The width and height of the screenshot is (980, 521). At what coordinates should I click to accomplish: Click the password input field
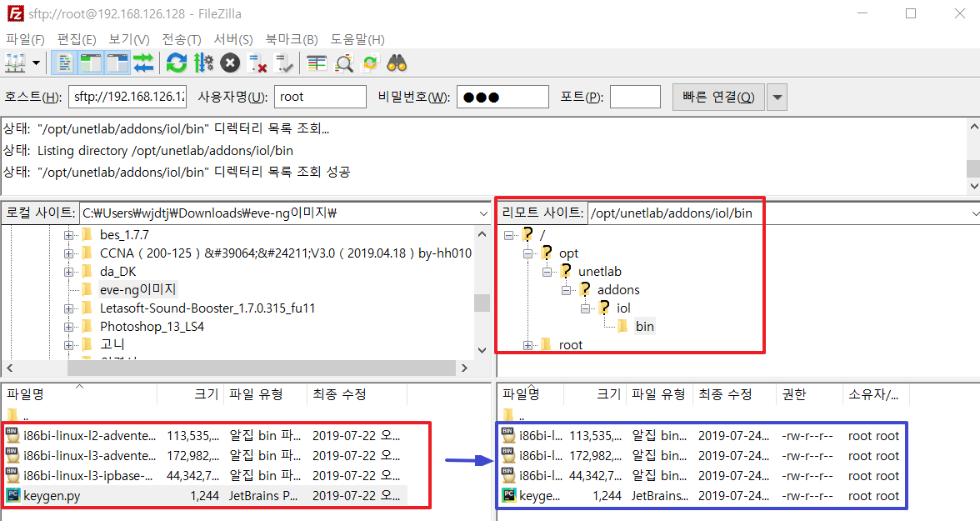(502, 97)
